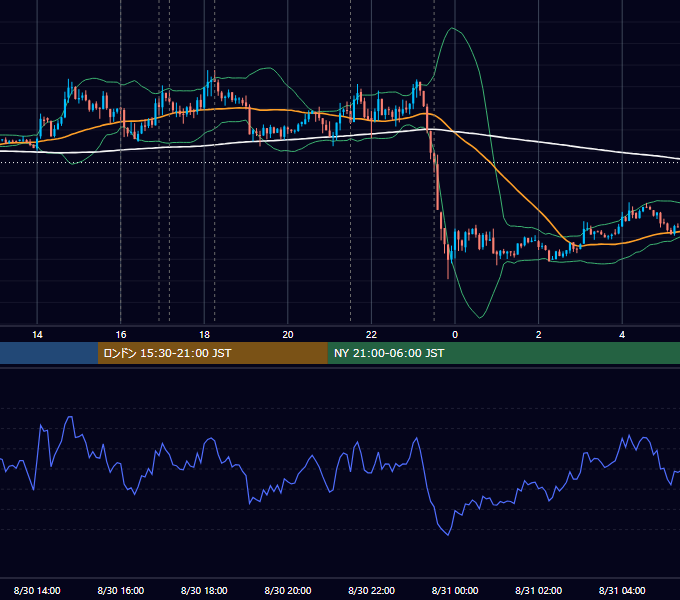Click hour label 0 on price axis
The height and width of the screenshot is (600, 680).
pyautogui.click(x=455, y=335)
